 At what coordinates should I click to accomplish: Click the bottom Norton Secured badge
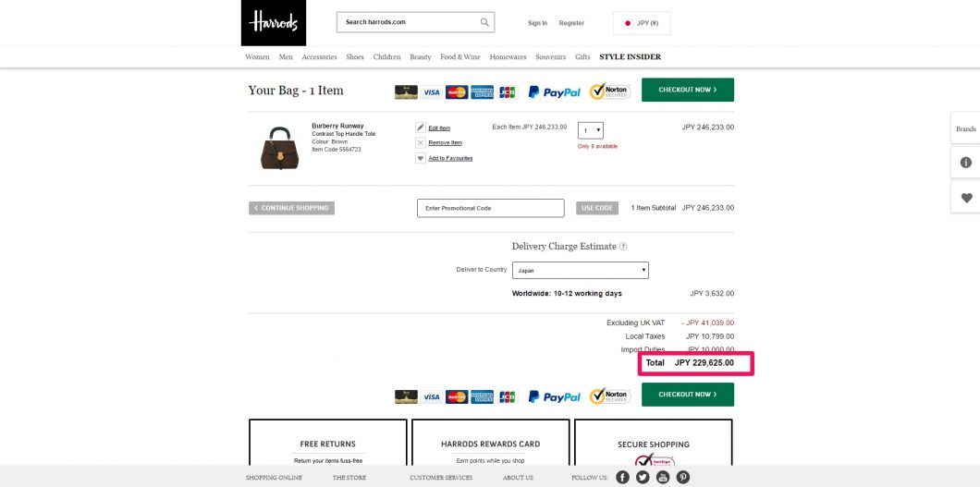coord(609,396)
